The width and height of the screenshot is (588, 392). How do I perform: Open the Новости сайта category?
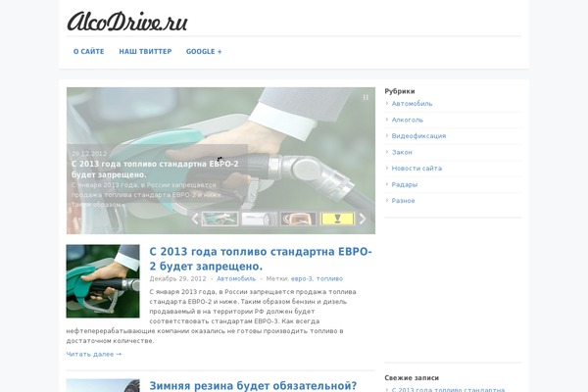point(416,168)
